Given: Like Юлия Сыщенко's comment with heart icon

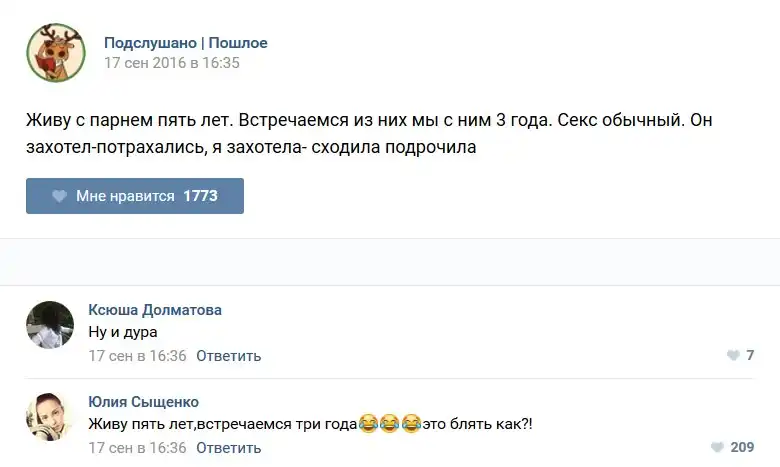Looking at the screenshot, I should tap(716, 448).
